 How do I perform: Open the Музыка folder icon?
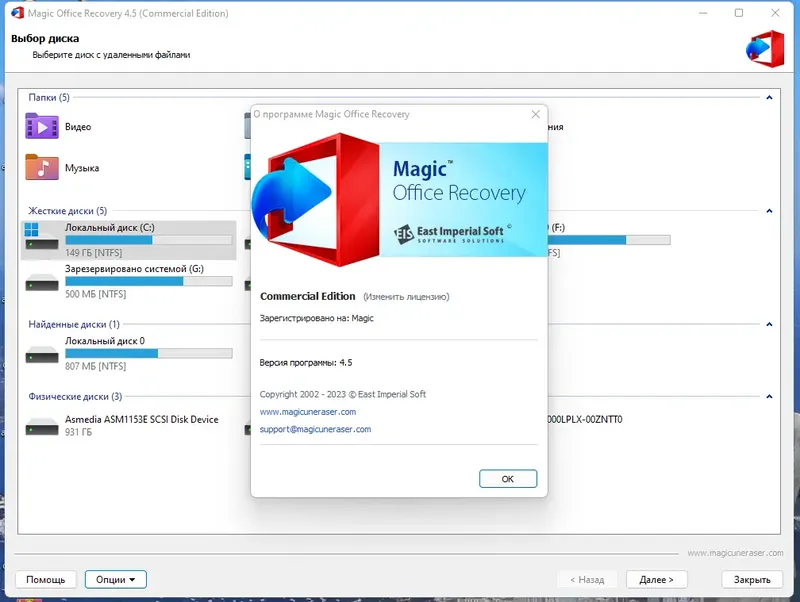42,167
